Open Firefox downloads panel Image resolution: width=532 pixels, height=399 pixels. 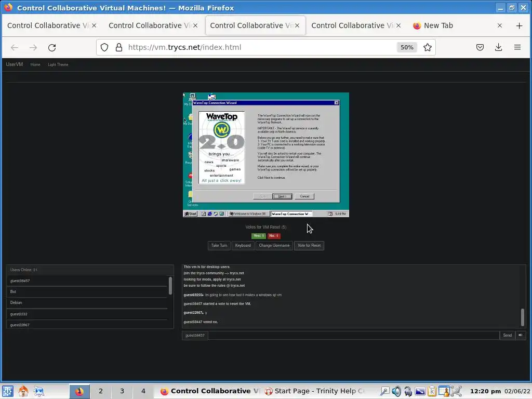(498, 47)
